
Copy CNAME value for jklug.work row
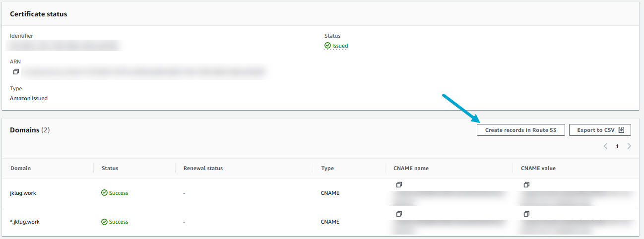point(526,184)
